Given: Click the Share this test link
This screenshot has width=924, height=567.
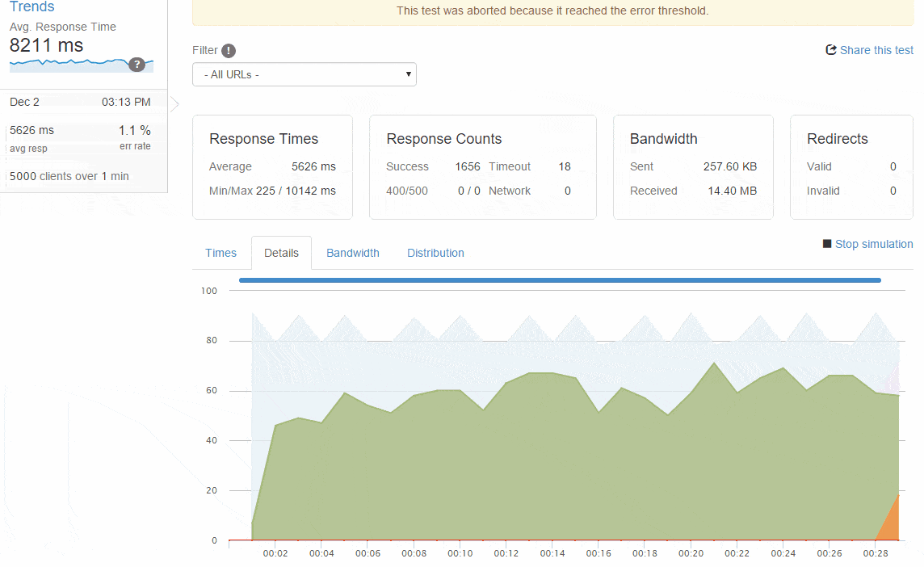Looking at the screenshot, I should [x=876, y=50].
